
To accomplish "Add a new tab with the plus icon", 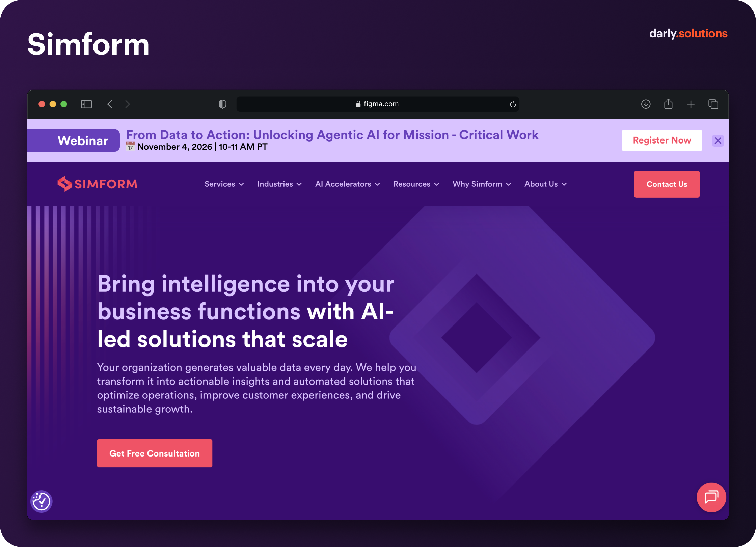I will [691, 104].
